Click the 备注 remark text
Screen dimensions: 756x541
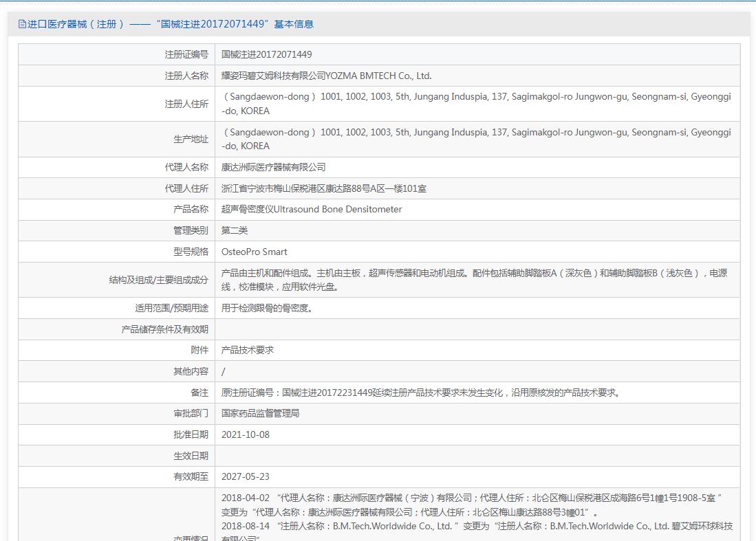tap(422, 393)
